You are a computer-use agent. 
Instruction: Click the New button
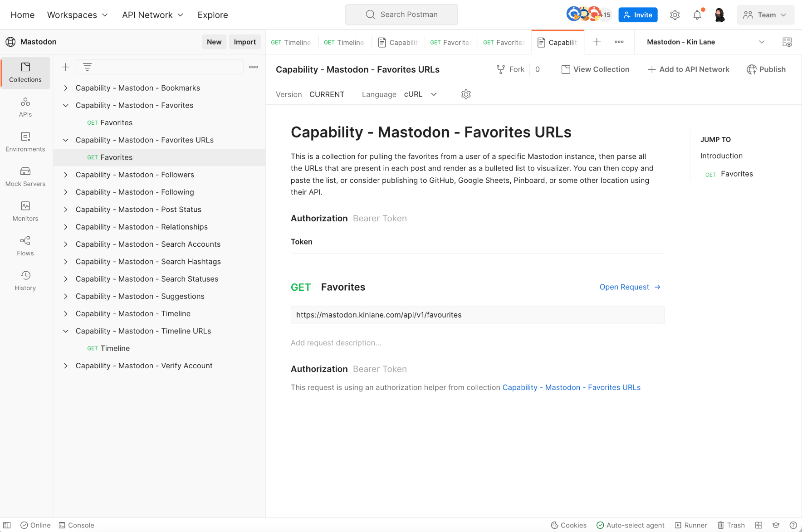click(214, 42)
